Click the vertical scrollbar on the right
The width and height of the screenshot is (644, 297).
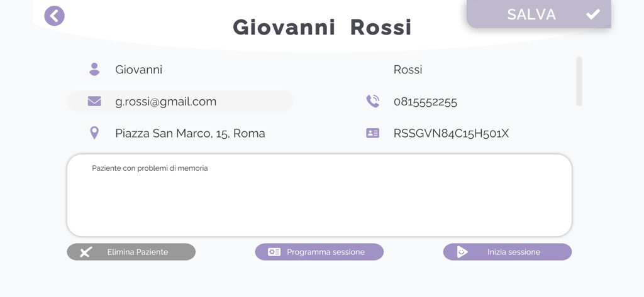pos(579,81)
